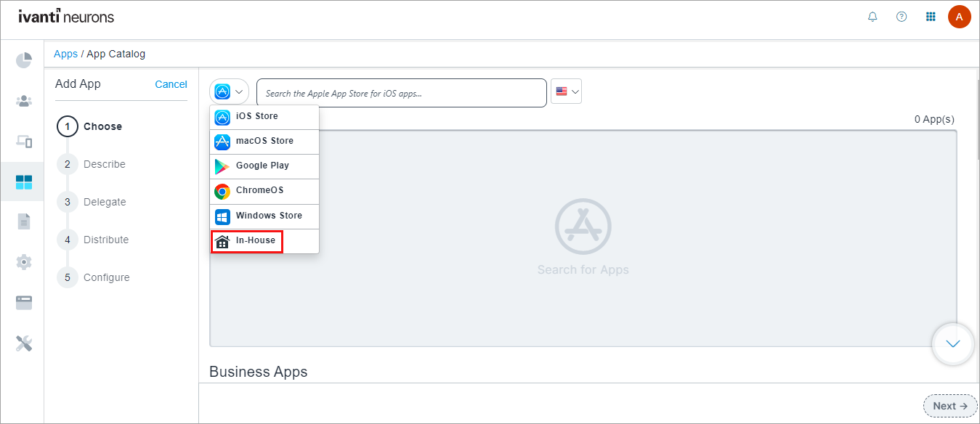Expand the app store type dropdown

(230, 92)
